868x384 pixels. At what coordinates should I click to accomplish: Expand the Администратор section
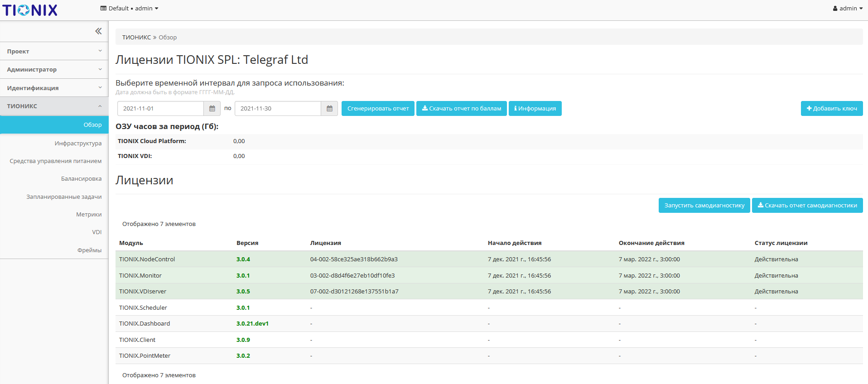point(54,69)
